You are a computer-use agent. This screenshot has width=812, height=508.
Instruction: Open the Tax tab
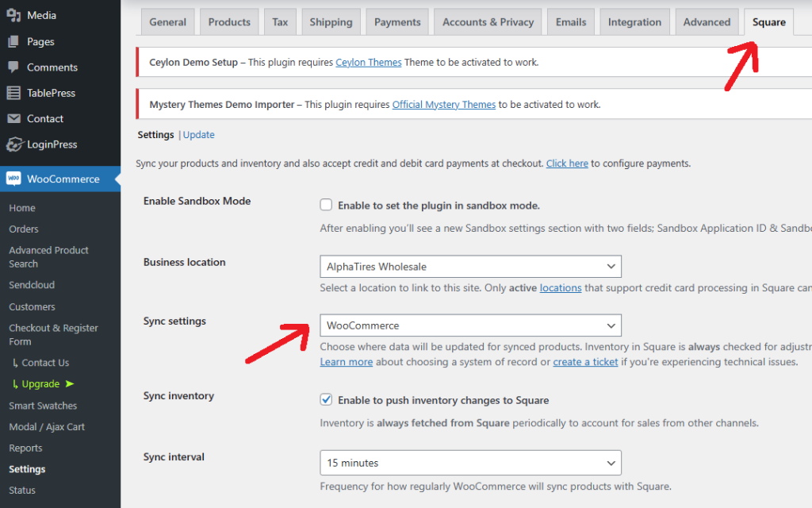tap(280, 22)
